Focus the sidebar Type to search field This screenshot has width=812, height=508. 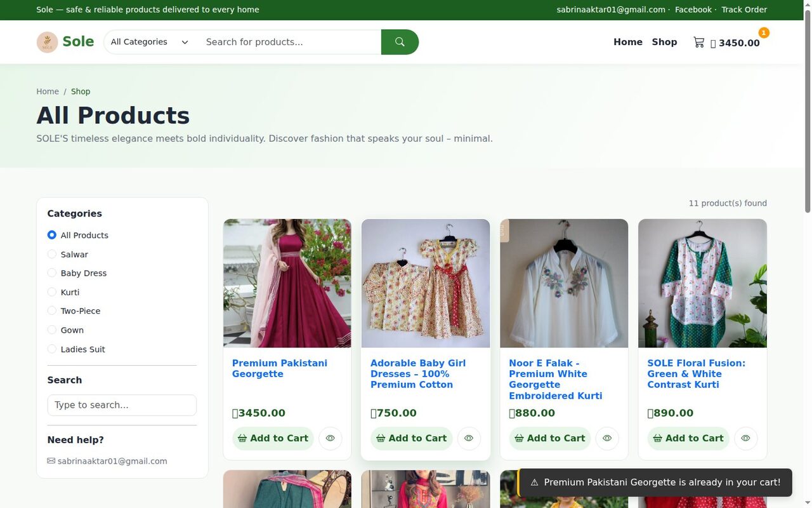[122, 405]
